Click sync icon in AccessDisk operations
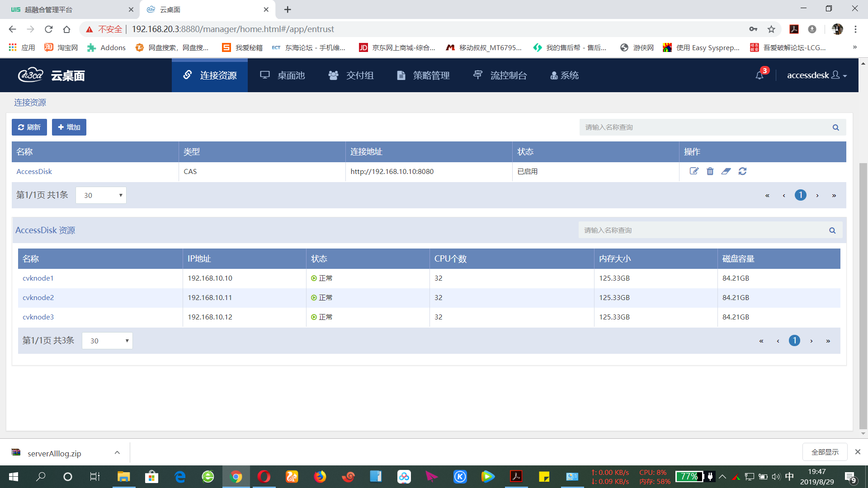 point(742,171)
